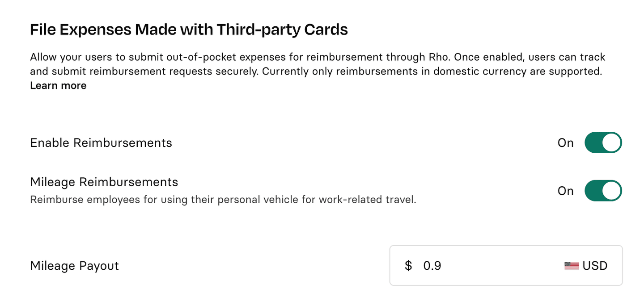Click the On text next to Enable Reimbursements
The image size is (644, 293).
(x=565, y=142)
